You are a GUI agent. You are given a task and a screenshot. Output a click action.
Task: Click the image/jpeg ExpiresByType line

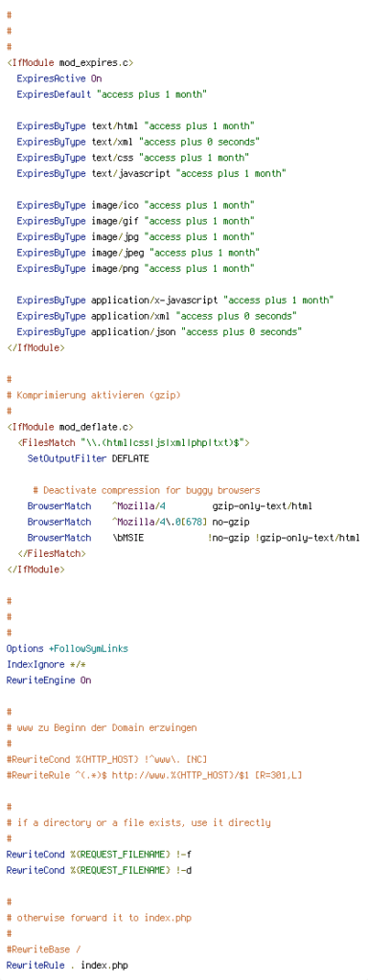click(138, 253)
